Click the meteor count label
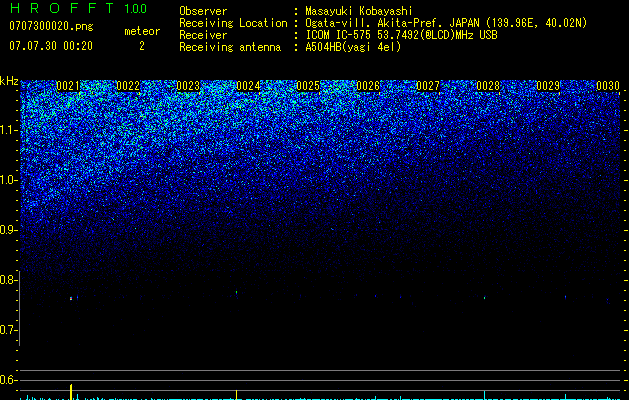629x400 pixels. (142, 31)
